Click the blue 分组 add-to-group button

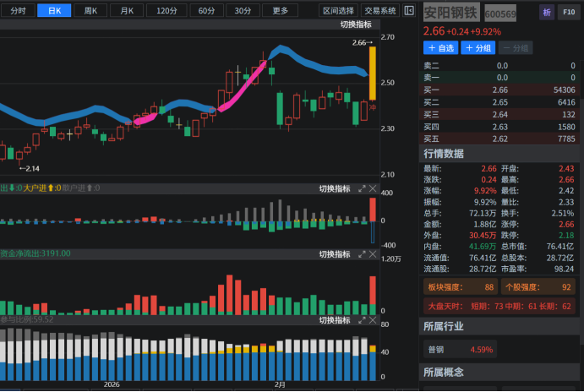coord(478,48)
